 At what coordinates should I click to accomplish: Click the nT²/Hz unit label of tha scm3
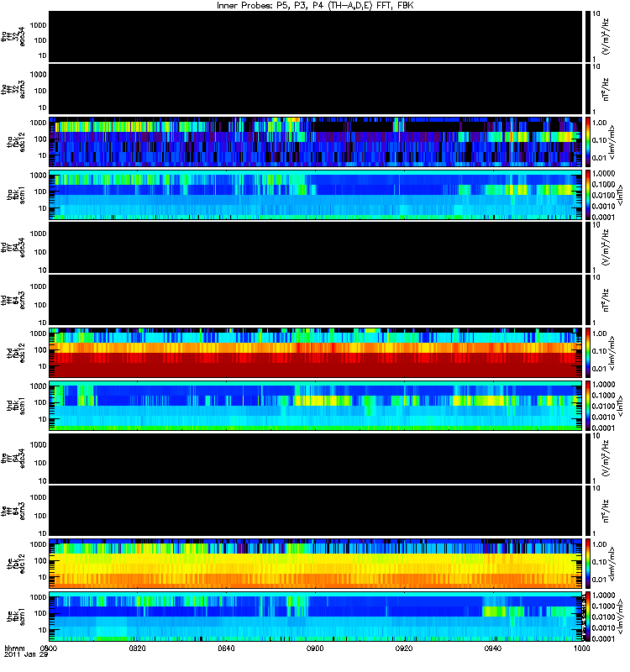[606, 90]
